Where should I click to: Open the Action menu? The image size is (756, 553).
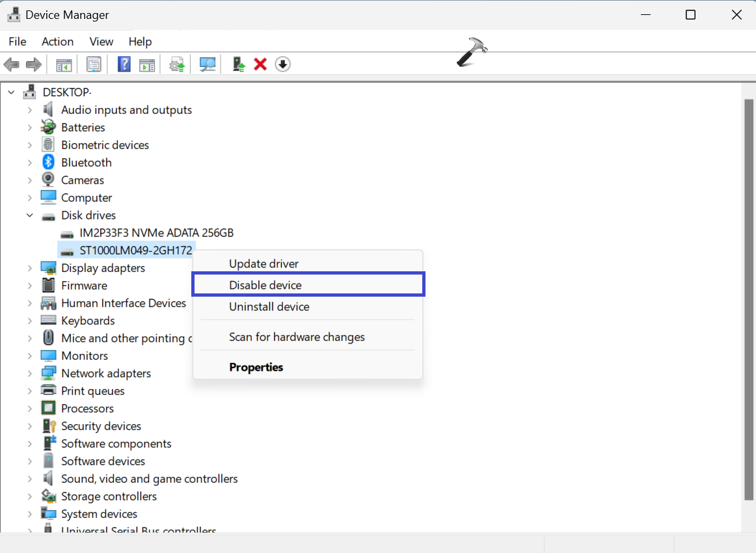pyautogui.click(x=57, y=42)
